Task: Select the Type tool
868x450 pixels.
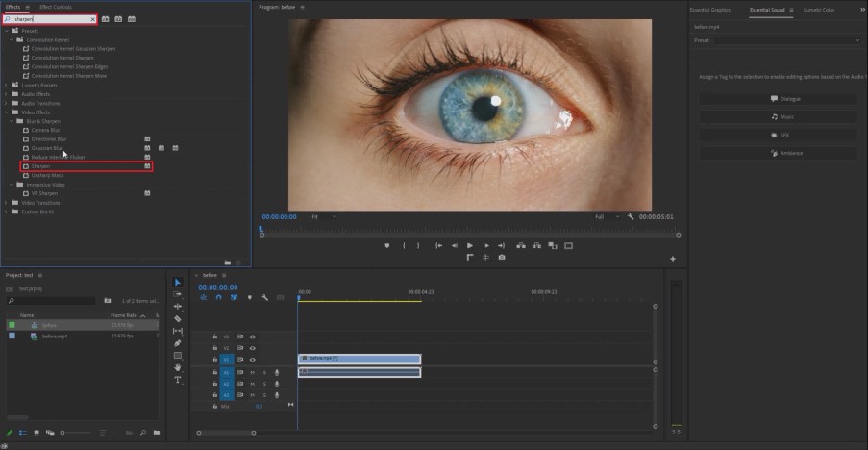Action: 178,380
